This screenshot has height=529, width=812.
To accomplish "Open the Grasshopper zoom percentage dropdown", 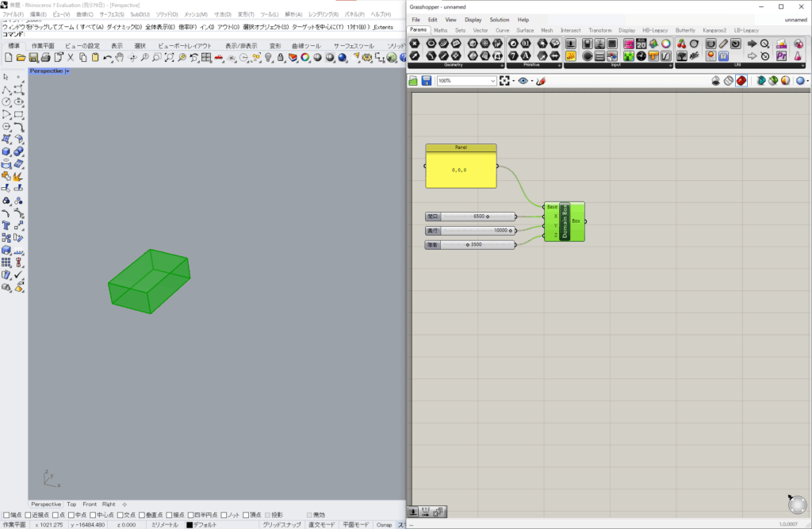I will (x=492, y=81).
